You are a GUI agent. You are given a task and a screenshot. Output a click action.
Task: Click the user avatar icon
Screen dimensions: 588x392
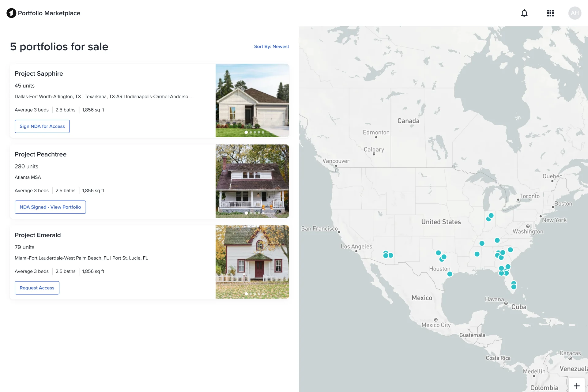(575, 13)
